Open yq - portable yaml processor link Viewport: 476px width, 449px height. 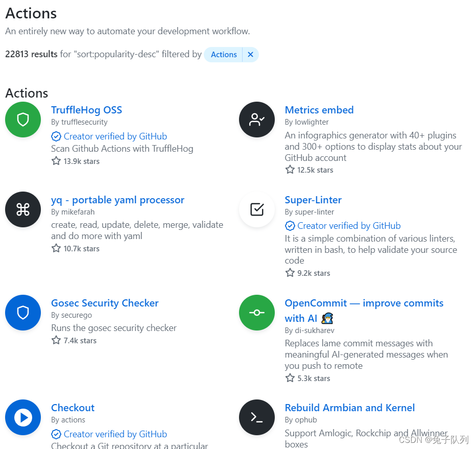coord(117,200)
